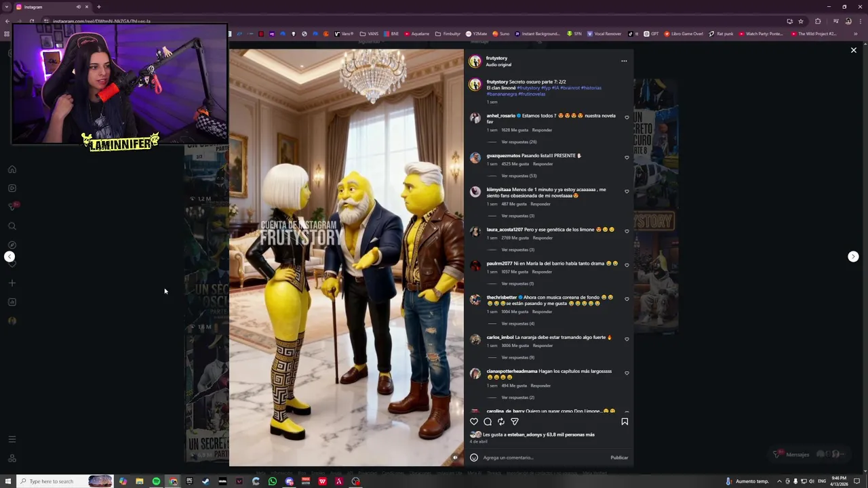
Task: Open the 'Audio original' link
Action: pos(498,65)
